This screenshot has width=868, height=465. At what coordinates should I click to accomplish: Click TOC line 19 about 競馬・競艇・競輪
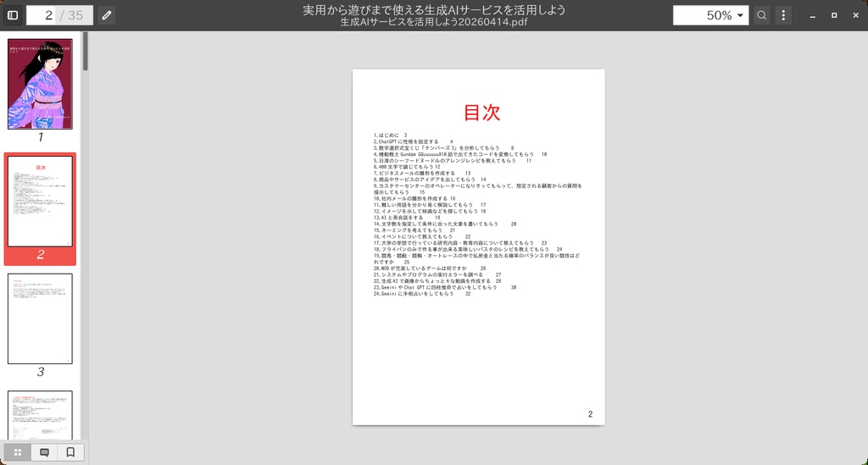point(476,259)
